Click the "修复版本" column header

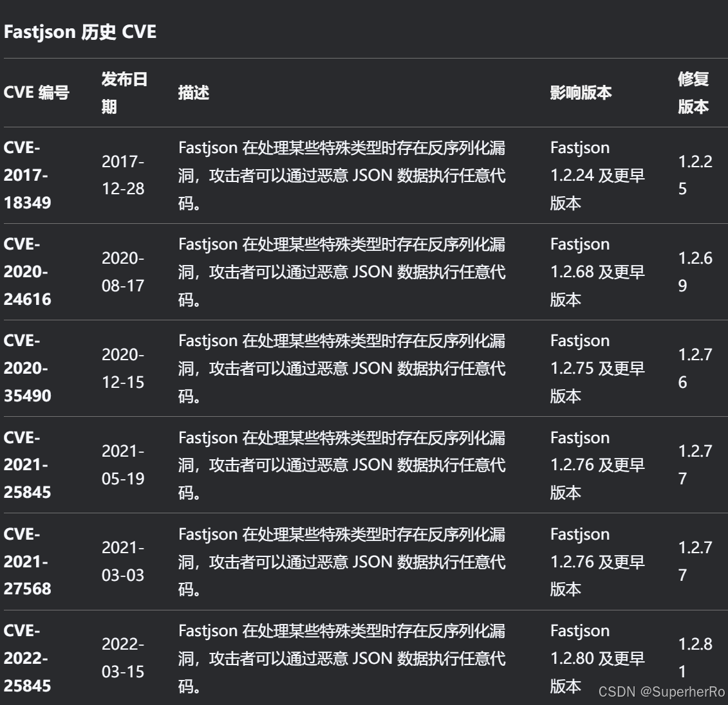(693, 93)
